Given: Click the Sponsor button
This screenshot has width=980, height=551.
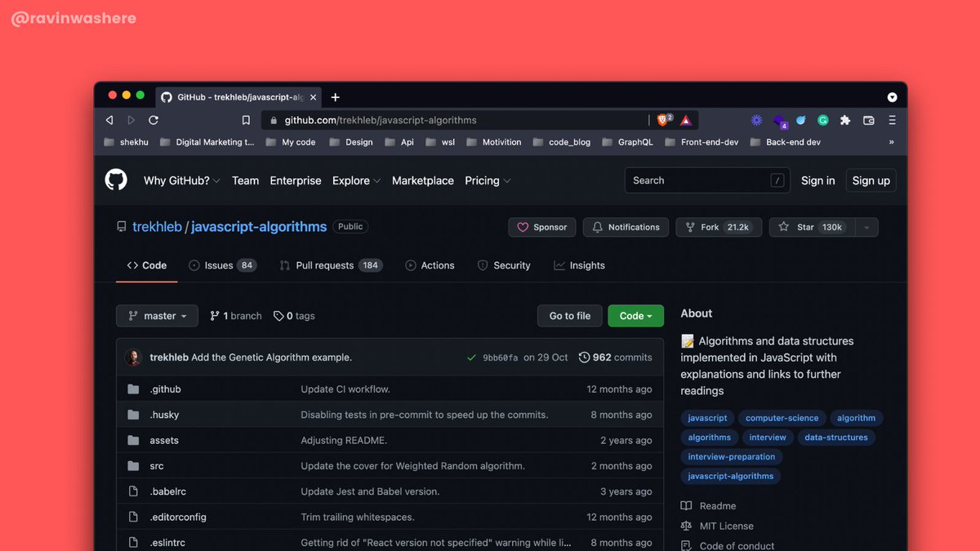Looking at the screenshot, I should tap(542, 227).
